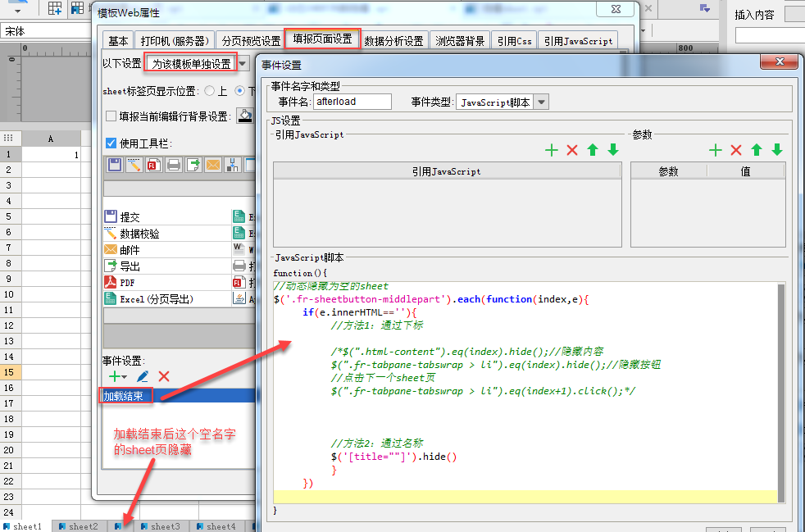Select 邮件 item in tool list
The height and width of the screenshot is (532, 805).
(x=166, y=249)
